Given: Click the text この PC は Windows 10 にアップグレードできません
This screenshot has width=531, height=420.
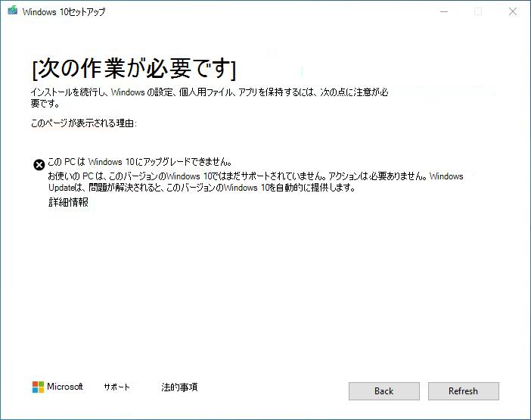Looking at the screenshot, I should pos(140,162).
